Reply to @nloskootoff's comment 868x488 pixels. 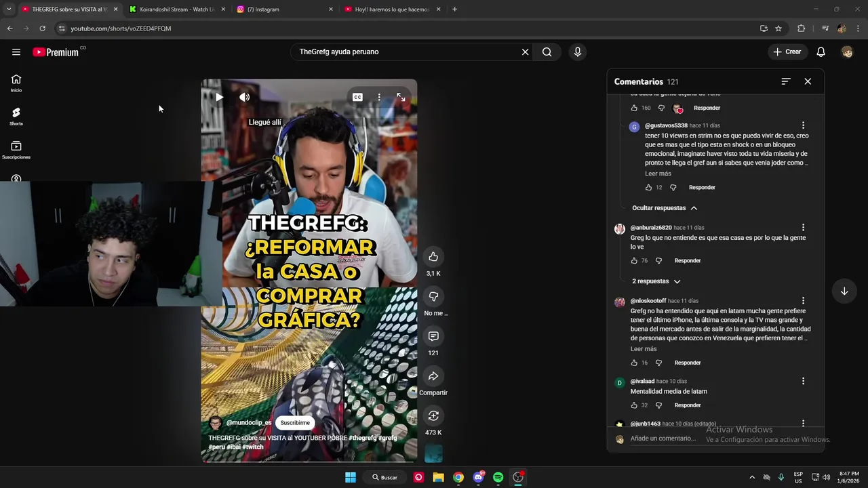tap(688, 363)
